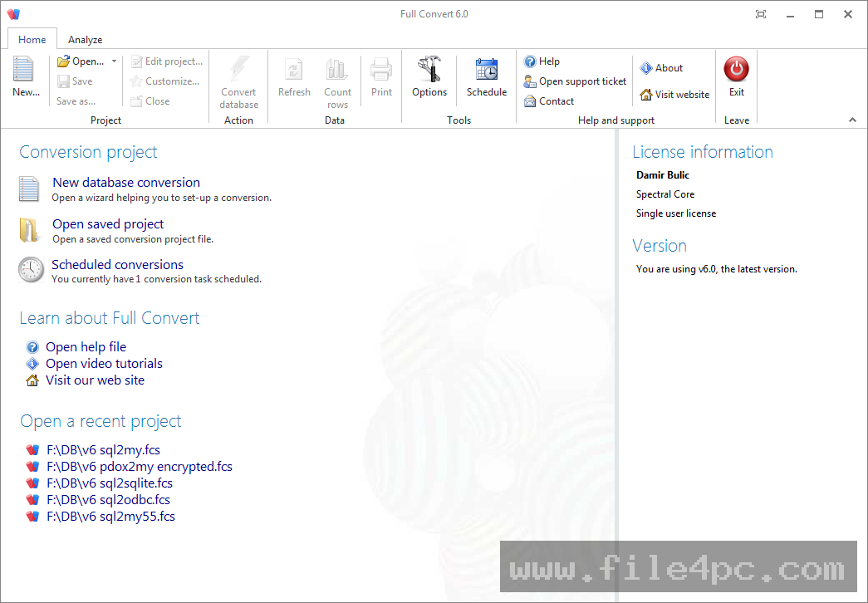Click the full-screen mode title bar button
The image size is (868, 603).
[761, 14]
